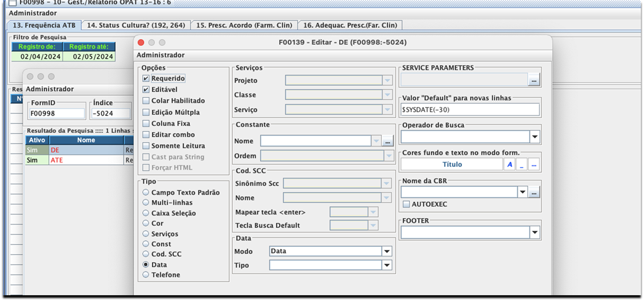Choose the Telefone type radio button
The width and height of the screenshot is (644, 301).
click(146, 275)
